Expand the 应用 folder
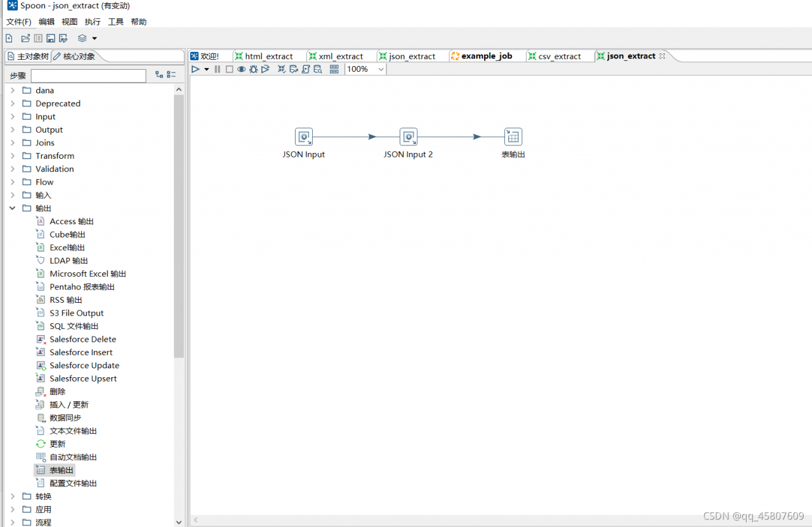This screenshot has height=527, width=812. (12, 510)
